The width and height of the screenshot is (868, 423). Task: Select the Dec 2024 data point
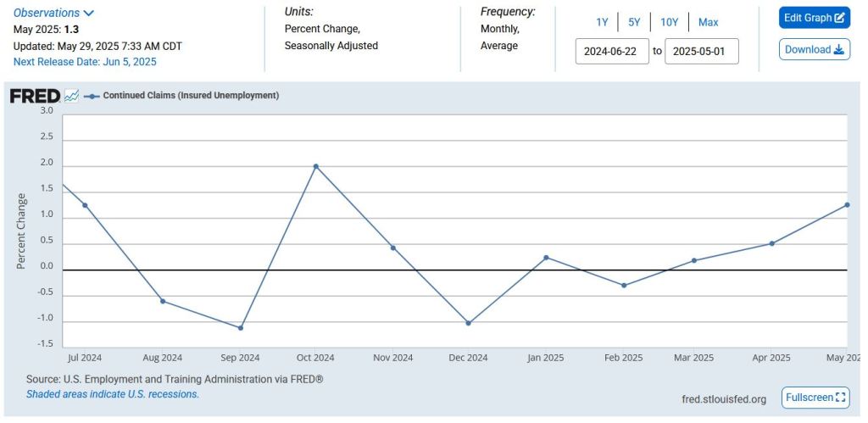tap(468, 323)
